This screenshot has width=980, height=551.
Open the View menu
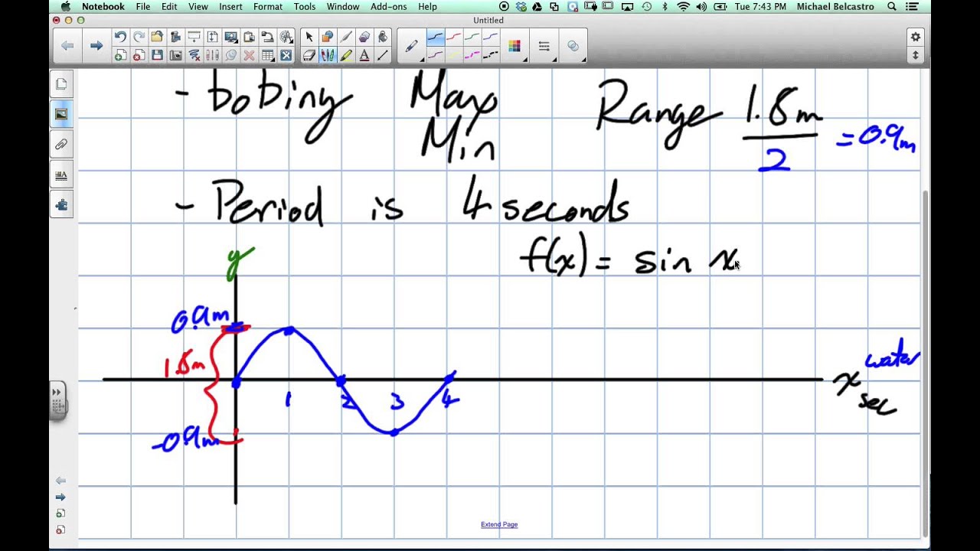pyautogui.click(x=198, y=6)
